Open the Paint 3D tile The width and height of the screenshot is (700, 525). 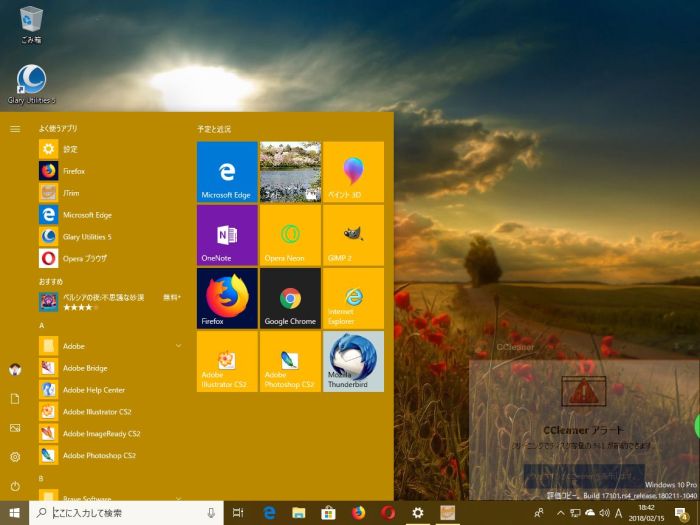[353, 171]
